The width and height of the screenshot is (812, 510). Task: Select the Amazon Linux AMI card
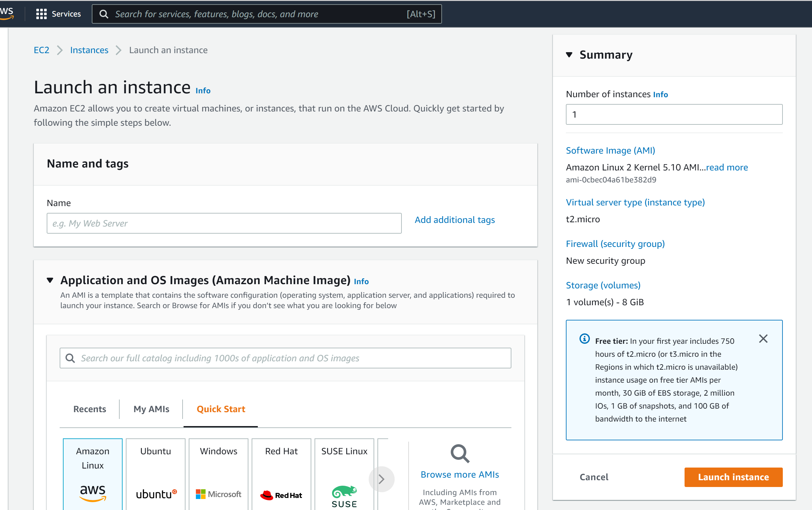[x=93, y=474]
